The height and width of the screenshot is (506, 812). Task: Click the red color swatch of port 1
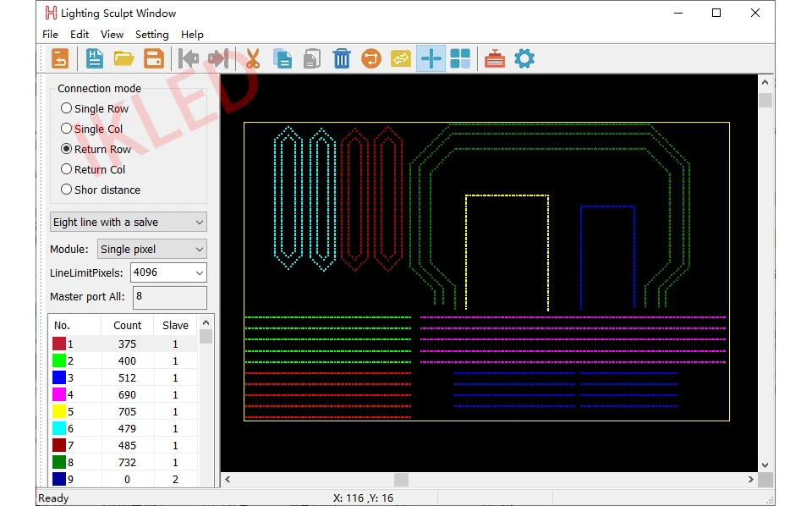(59, 344)
